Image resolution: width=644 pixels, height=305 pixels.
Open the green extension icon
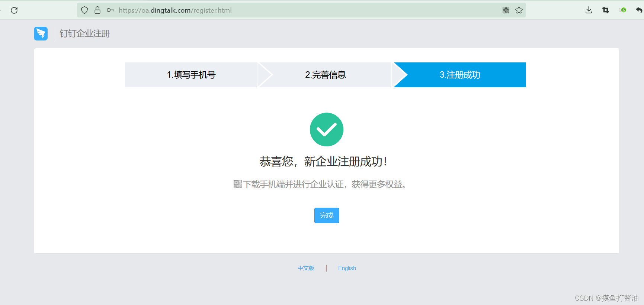click(x=622, y=10)
